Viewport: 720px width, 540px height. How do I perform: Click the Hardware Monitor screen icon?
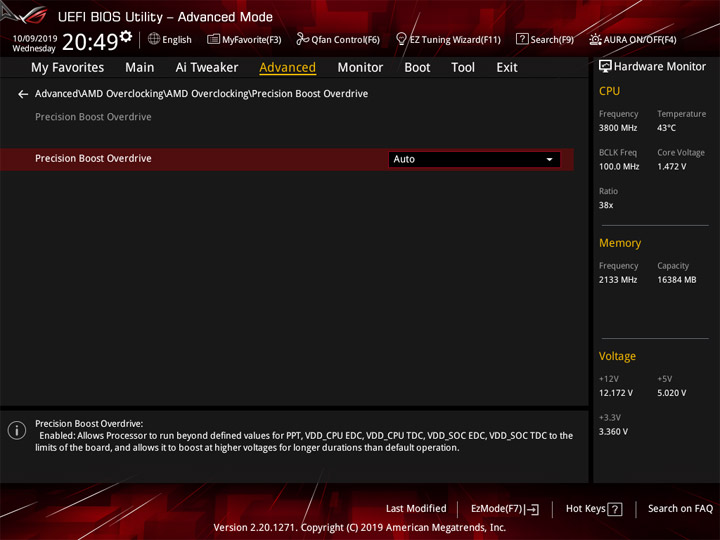click(605, 66)
